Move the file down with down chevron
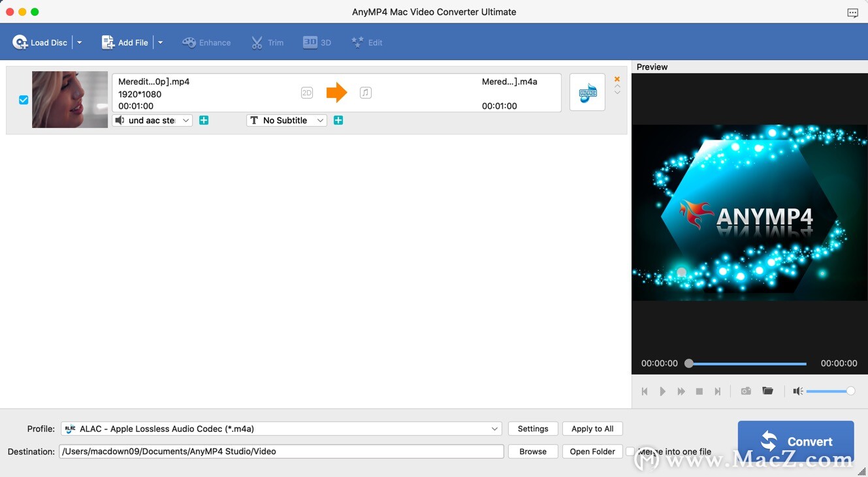Screen dimensions: 868x477 [617, 93]
